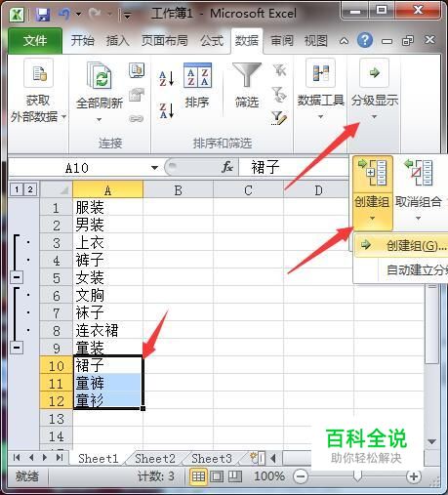This screenshot has width=448, height=495.
Task: Click the Select All corner button
Action: coord(56,189)
